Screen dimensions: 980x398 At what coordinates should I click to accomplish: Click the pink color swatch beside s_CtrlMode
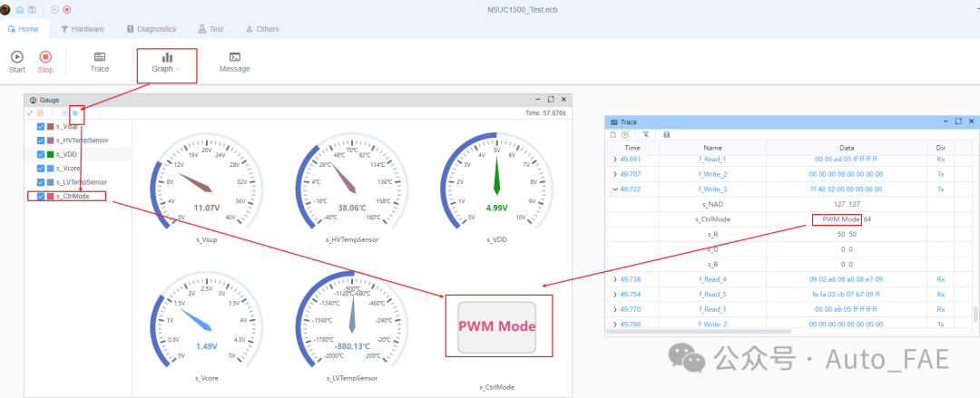(x=51, y=196)
